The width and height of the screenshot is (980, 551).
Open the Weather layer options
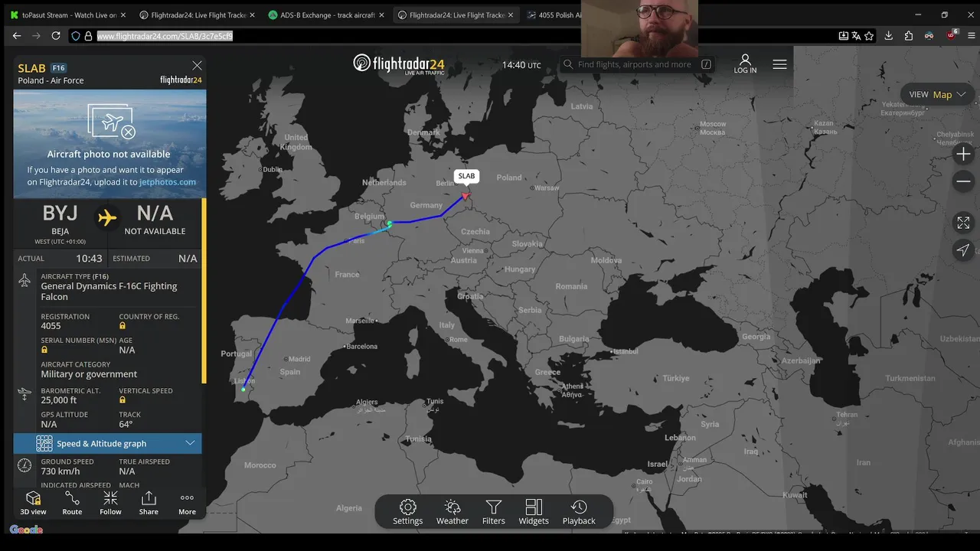[452, 512]
